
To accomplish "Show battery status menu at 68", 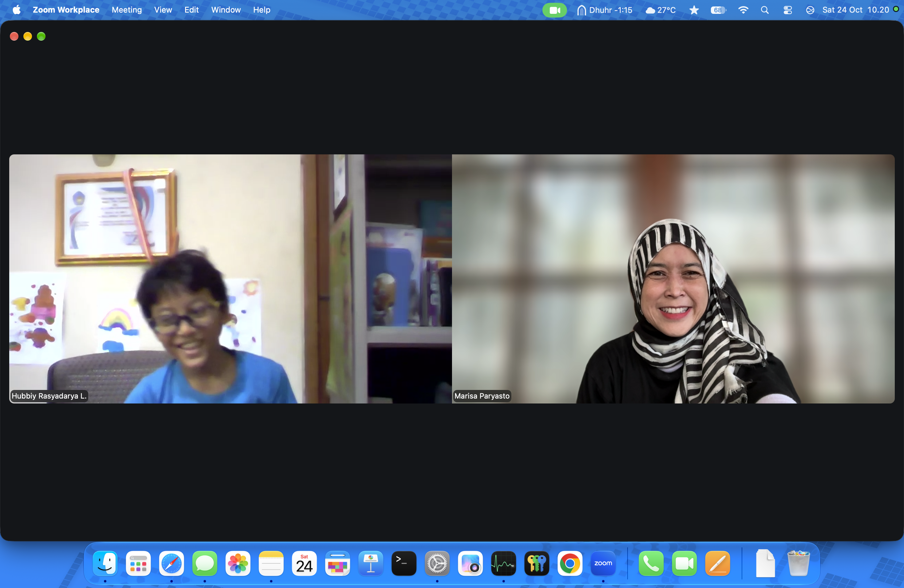I will [x=718, y=10].
